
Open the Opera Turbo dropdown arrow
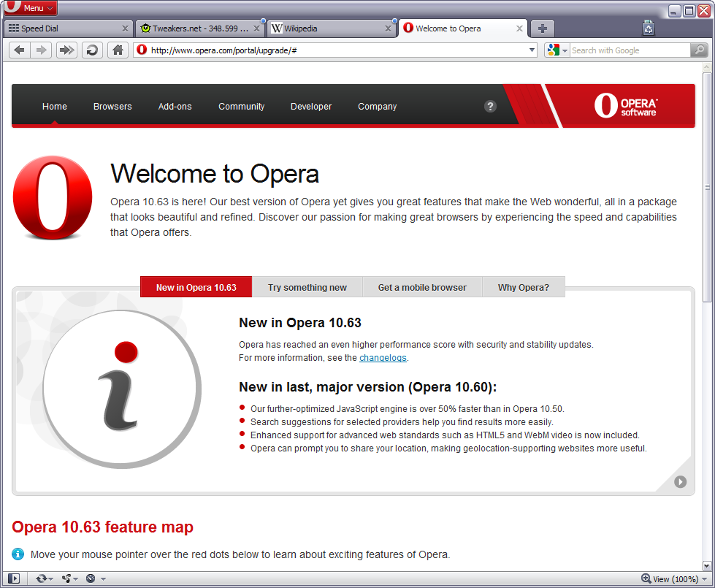(x=104, y=579)
